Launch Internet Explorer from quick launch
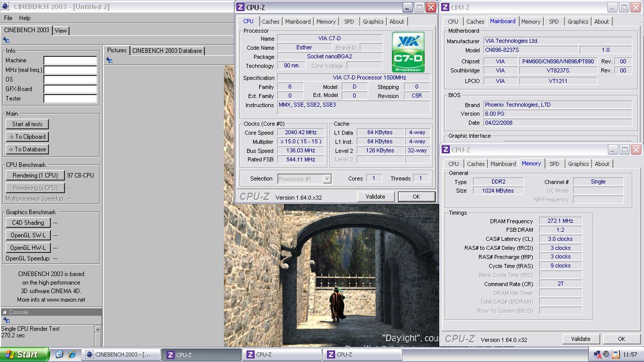 (x=72, y=354)
